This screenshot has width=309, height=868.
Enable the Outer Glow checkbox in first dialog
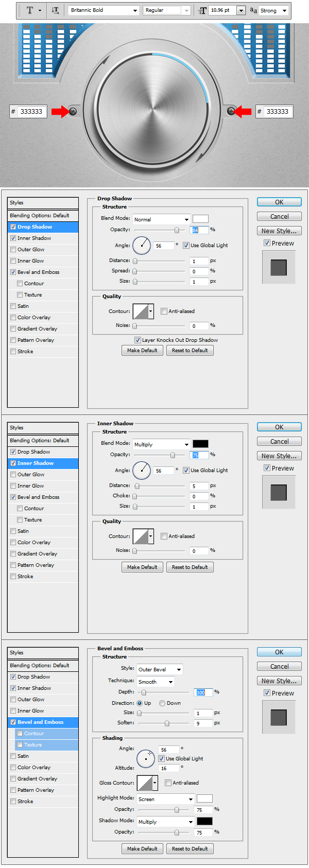tap(13, 250)
